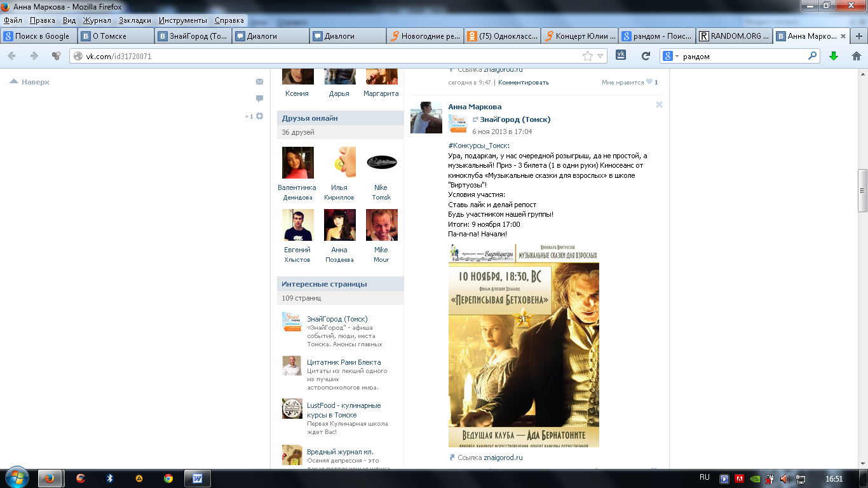This screenshot has height=488, width=868.
Task: Open the post timestamp «6 ноя 2013 в 17:04»
Action: point(502,132)
